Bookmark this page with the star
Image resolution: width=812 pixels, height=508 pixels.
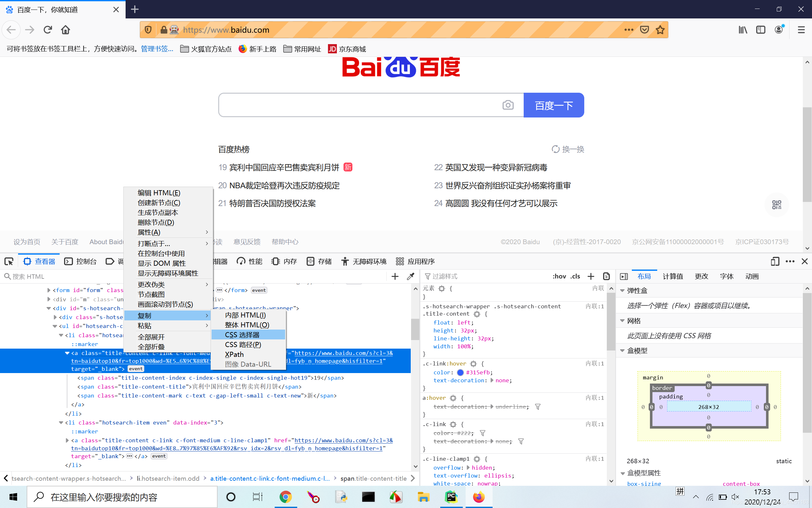(x=660, y=30)
